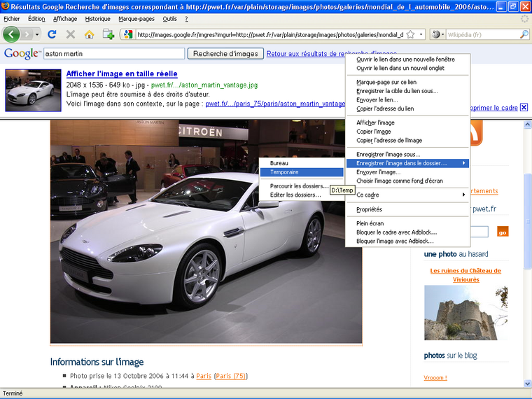Click the Recherche d'images button
The width and height of the screenshot is (532, 399).
point(225,54)
